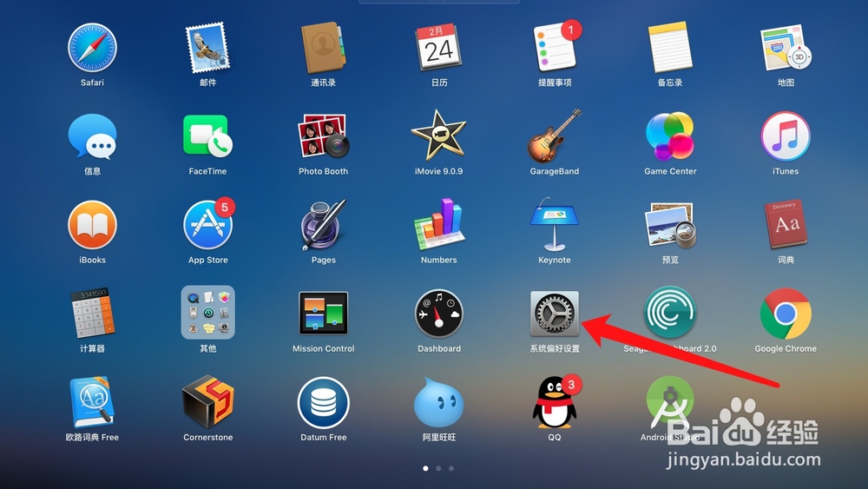Open Datum Free
The height and width of the screenshot is (489, 868).
click(323, 403)
